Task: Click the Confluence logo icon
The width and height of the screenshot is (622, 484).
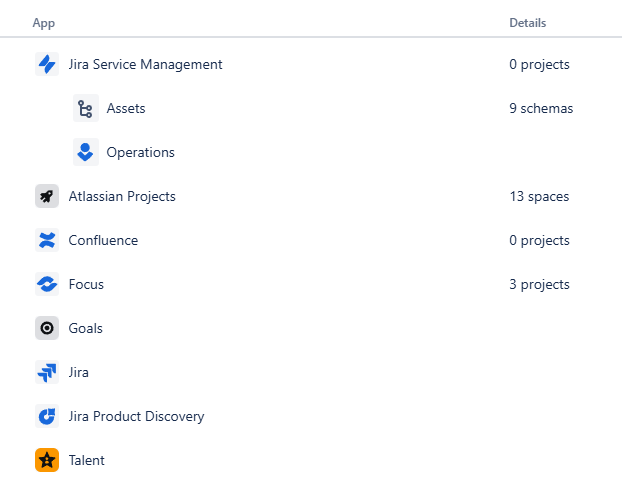Action: point(47,240)
